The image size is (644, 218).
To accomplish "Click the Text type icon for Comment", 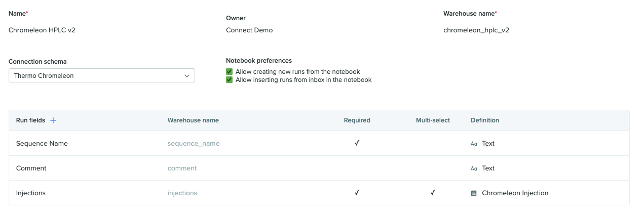I will click(x=474, y=168).
